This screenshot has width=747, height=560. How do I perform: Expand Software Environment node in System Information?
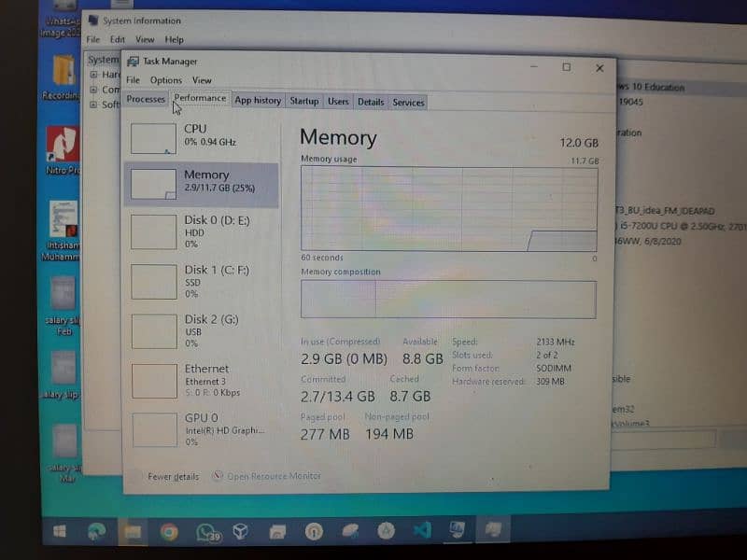click(93, 105)
